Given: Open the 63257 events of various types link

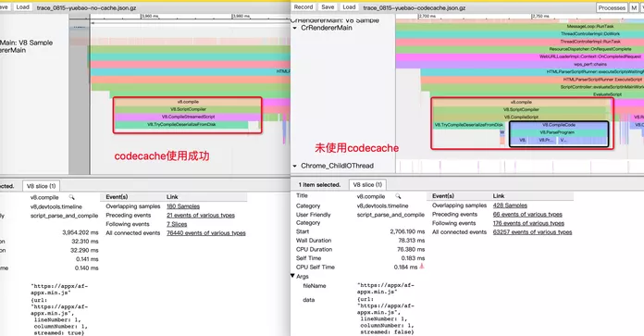Looking at the screenshot, I should [532, 232].
